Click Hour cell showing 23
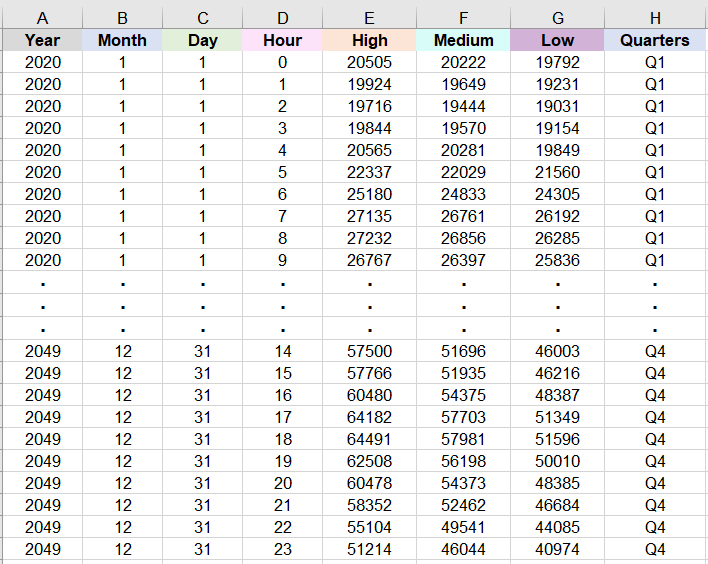 click(283, 549)
